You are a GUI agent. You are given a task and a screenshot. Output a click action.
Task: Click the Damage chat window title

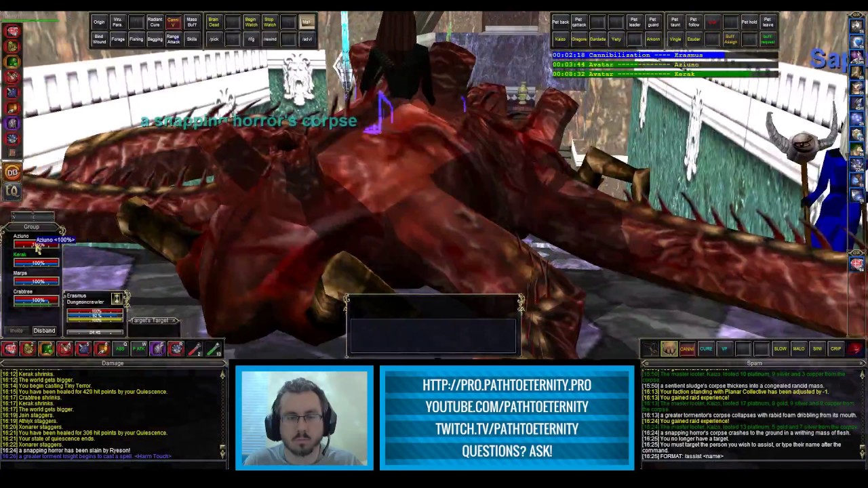113,364
